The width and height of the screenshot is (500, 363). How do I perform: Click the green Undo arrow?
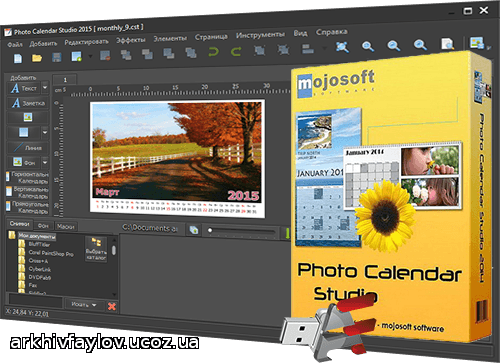[213, 52]
